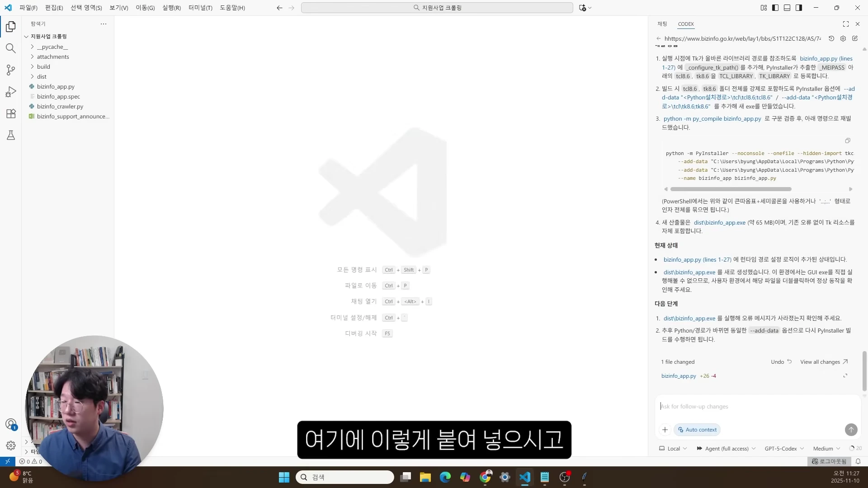868x488 pixels.
Task: Open dist\bizinfo_app.exe link under 다음 단계
Action: 689,319
